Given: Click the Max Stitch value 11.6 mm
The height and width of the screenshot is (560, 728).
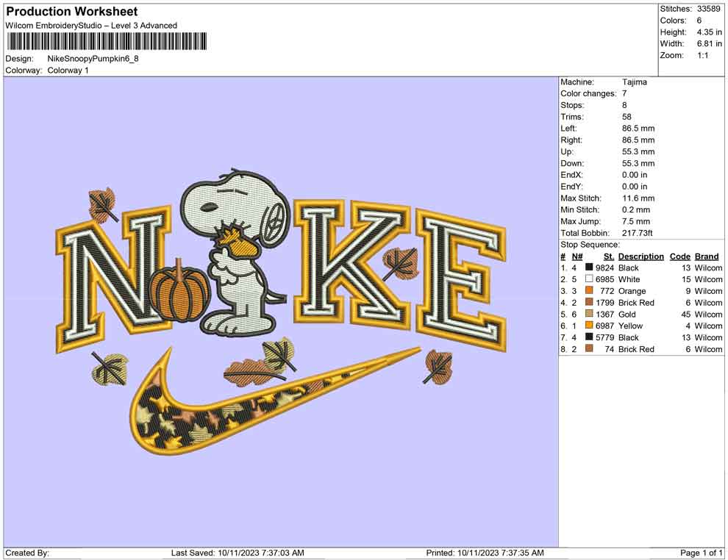Looking at the screenshot, I should tap(638, 198).
